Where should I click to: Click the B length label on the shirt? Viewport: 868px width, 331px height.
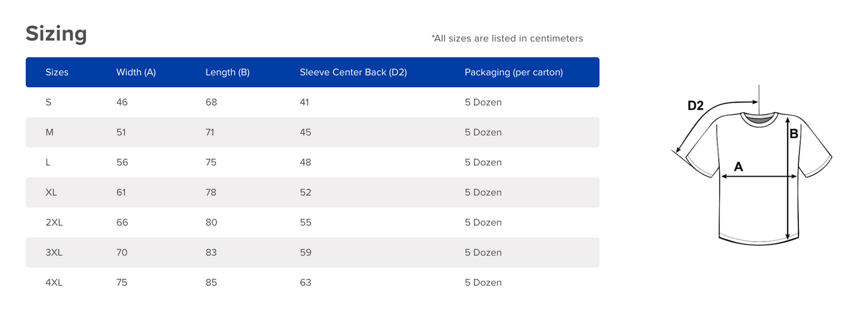click(x=794, y=134)
